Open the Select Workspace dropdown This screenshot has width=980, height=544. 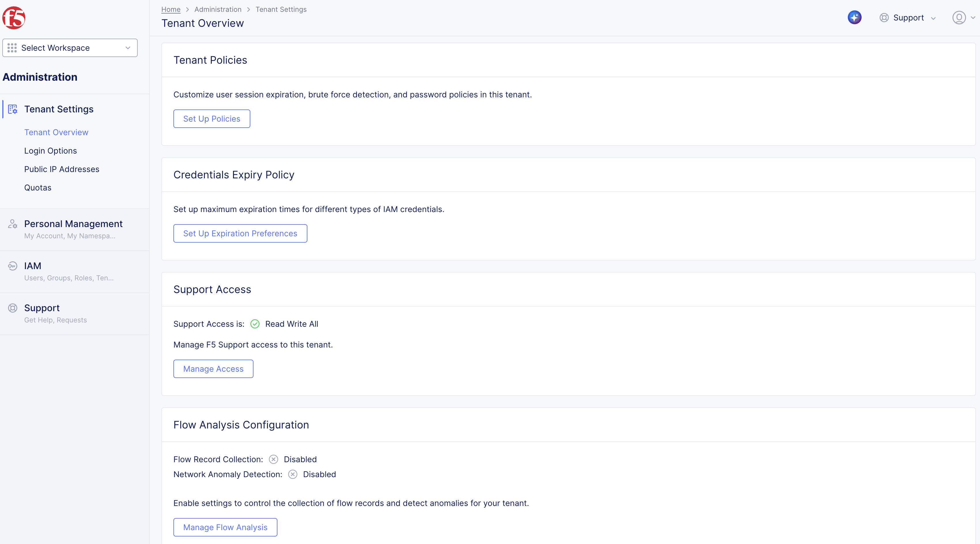[70, 48]
